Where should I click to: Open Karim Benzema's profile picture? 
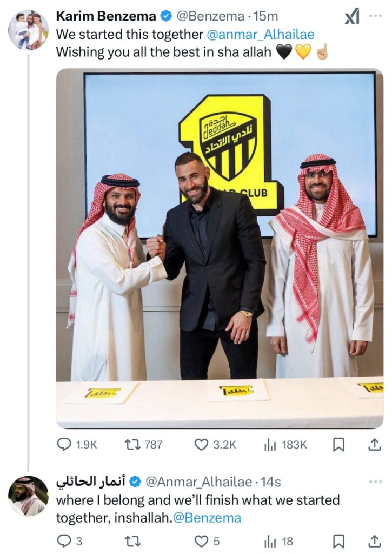(28, 29)
